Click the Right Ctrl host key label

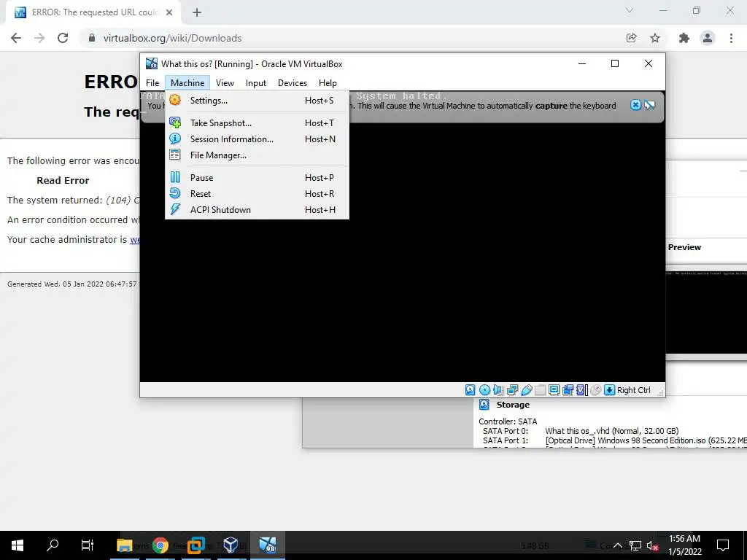(x=634, y=390)
